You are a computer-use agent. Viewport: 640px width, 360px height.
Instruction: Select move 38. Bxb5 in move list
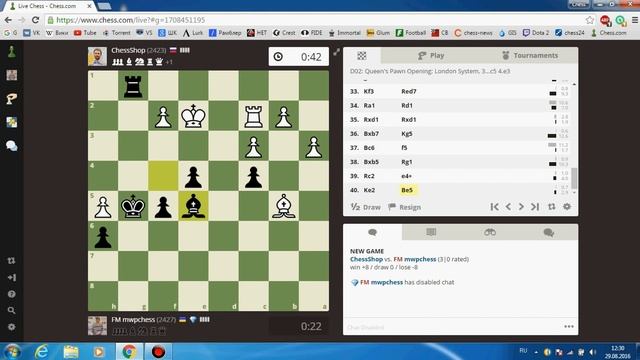[371, 162]
